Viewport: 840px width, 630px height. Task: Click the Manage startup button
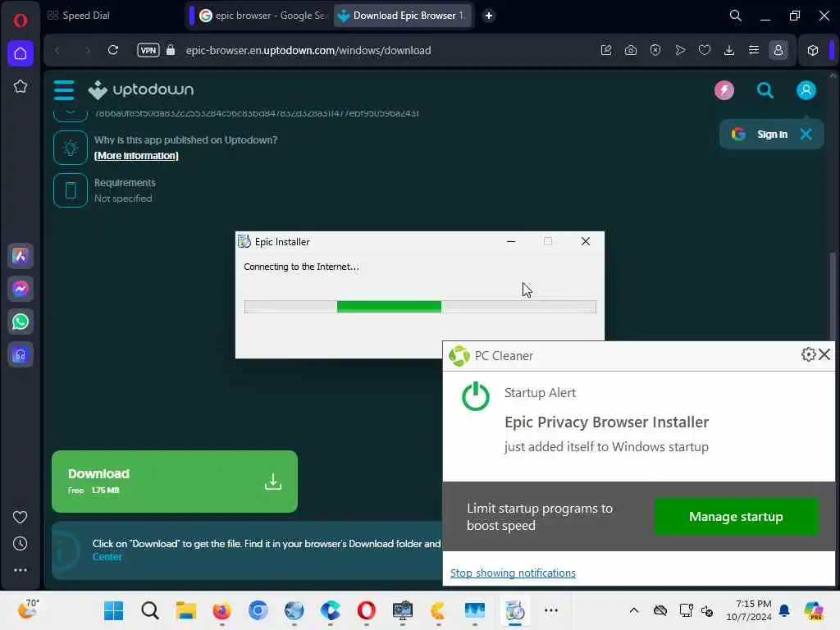click(x=736, y=517)
